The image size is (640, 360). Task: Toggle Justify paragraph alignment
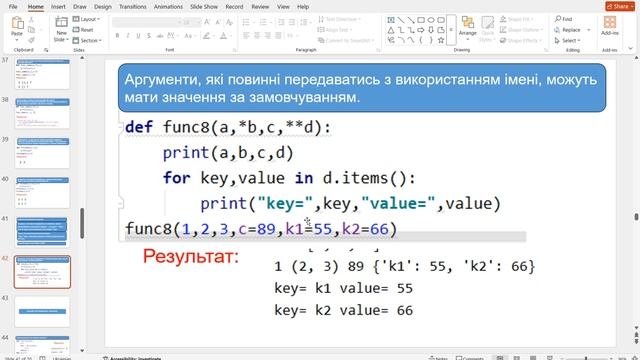click(x=278, y=36)
